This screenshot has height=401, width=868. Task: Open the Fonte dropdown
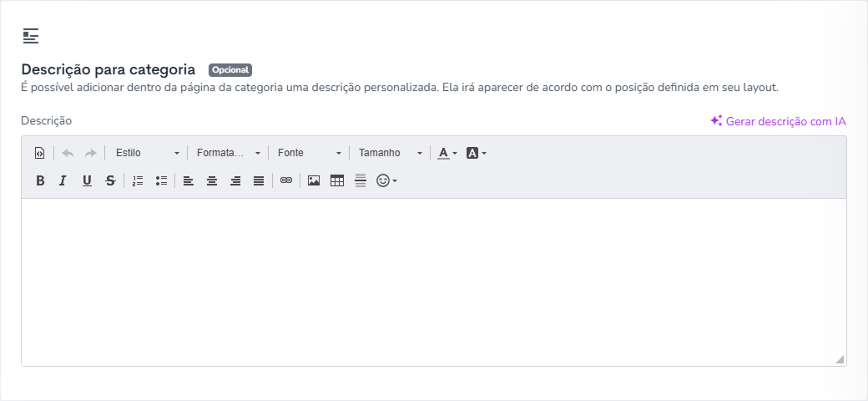point(309,153)
